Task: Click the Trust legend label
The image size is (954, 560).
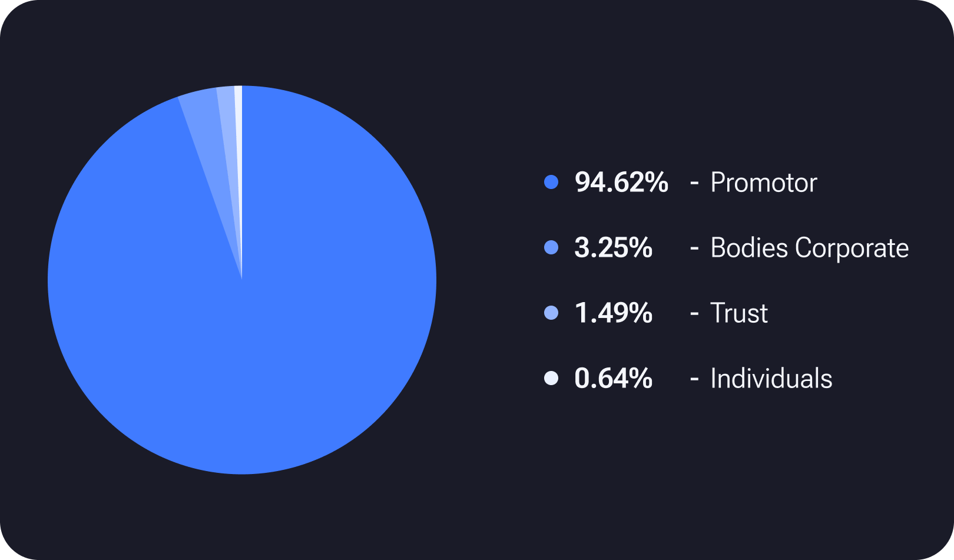Action: pos(738,313)
